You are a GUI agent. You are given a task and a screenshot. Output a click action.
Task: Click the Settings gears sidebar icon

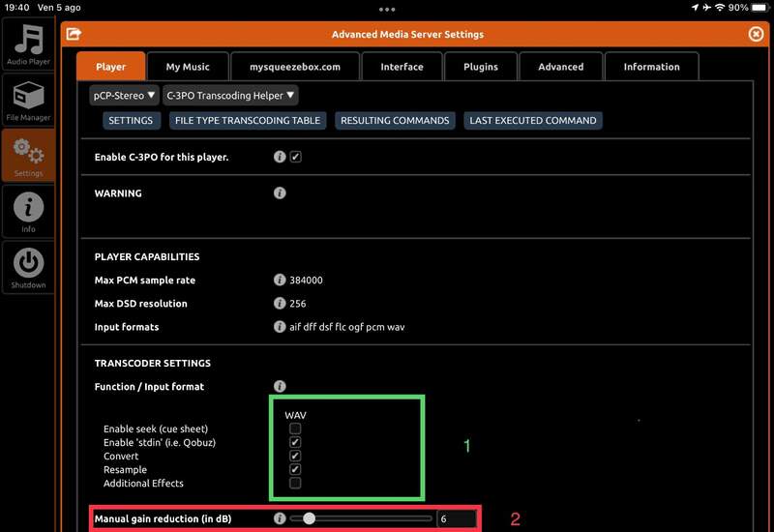click(28, 155)
